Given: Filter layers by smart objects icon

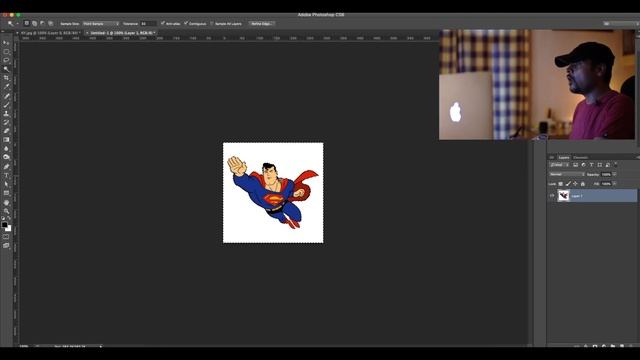Looking at the screenshot, I should coord(608,165).
